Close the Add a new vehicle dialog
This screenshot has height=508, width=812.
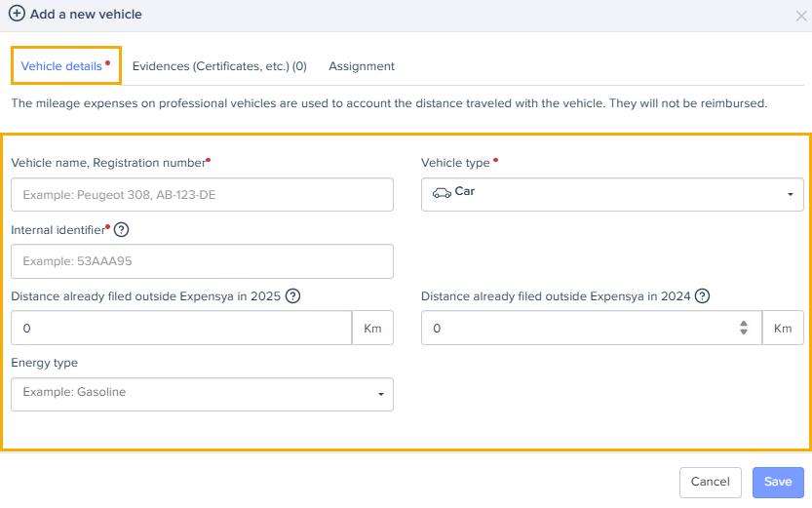(801, 15)
